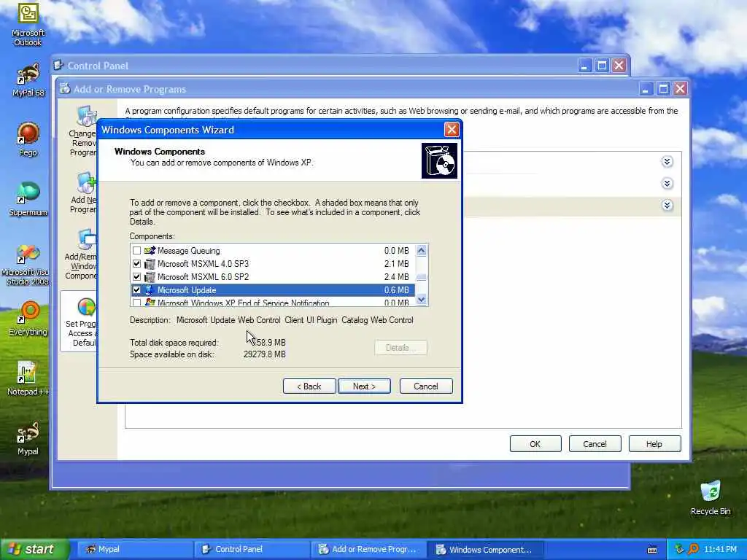Close the Windows Components Wizard dialog

(452, 130)
